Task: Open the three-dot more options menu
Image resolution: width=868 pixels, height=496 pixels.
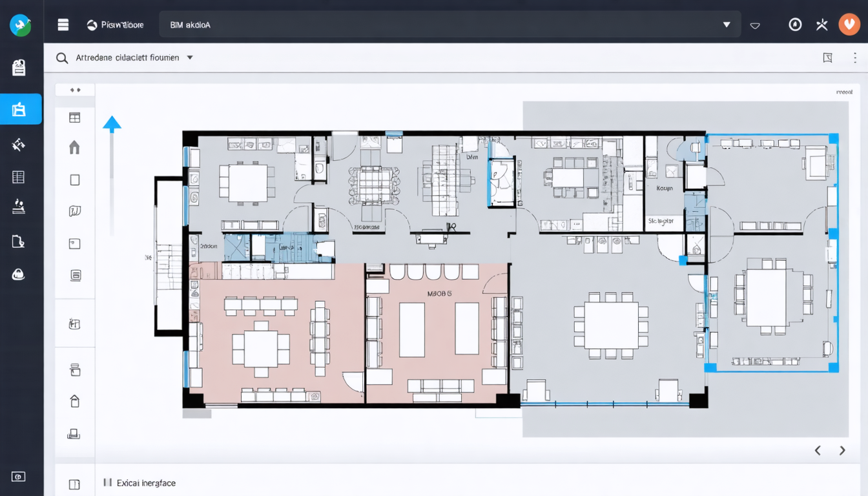Action: point(854,58)
